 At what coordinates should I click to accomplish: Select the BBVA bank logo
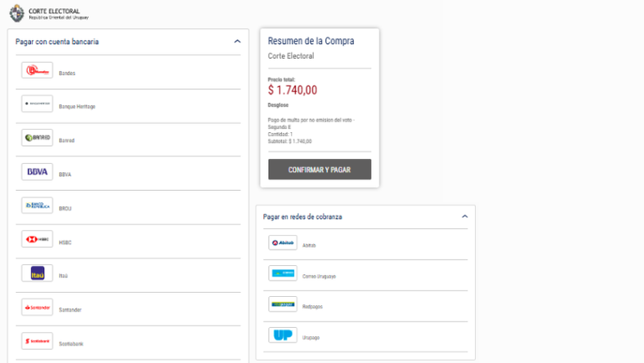tap(37, 172)
